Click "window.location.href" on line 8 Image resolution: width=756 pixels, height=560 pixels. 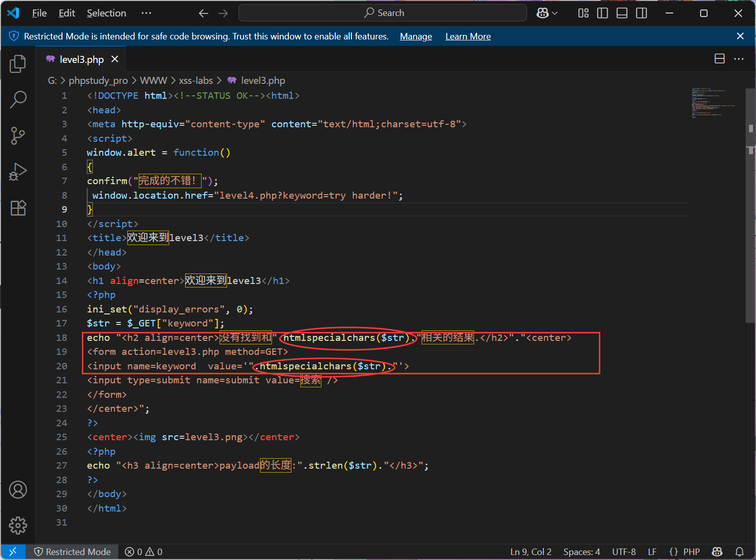click(150, 196)
